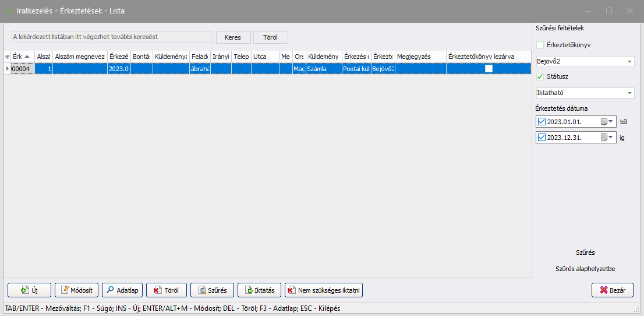Click the list search input field
Image resolution: width=644 pixels, height=316 pixels.
[112, 37]
